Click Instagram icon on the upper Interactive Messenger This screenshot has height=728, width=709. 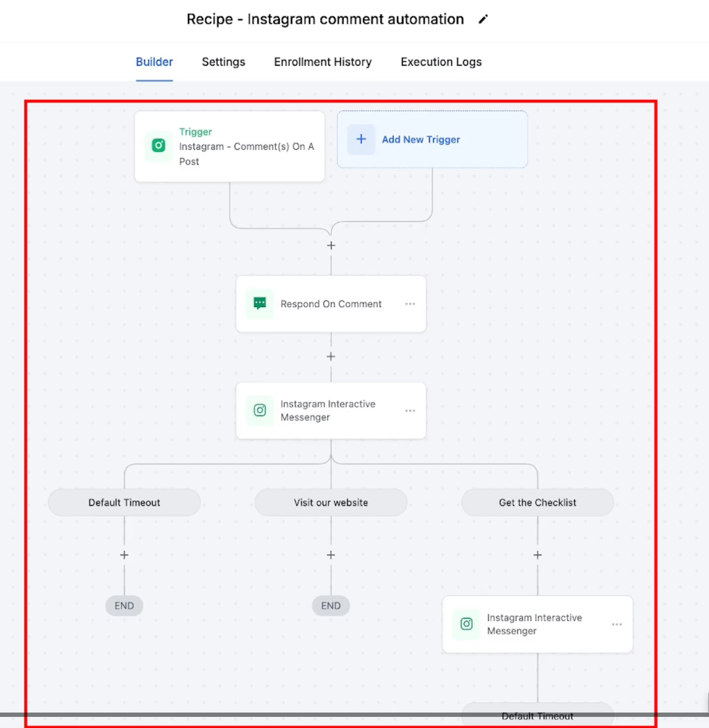pos(260,410)
